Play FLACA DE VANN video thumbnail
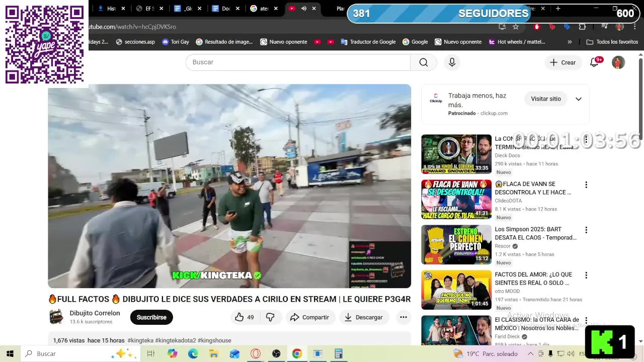 456,200
